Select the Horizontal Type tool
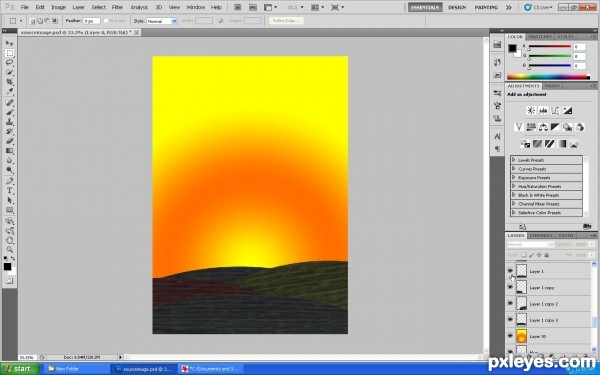 click(x=10, y=191)
